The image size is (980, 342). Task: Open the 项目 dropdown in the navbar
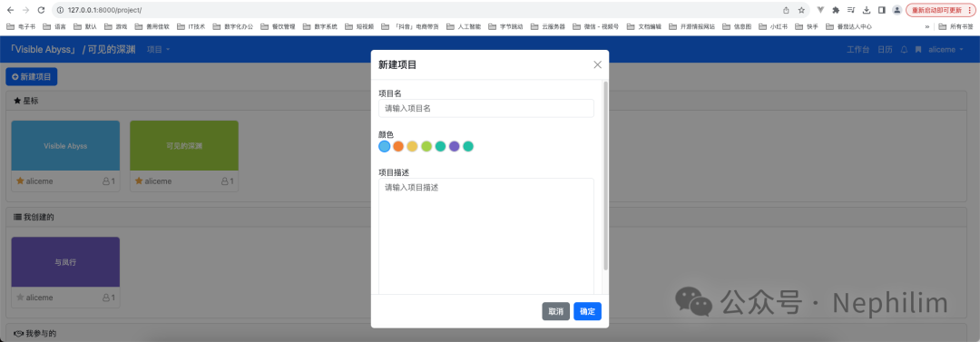158,49
